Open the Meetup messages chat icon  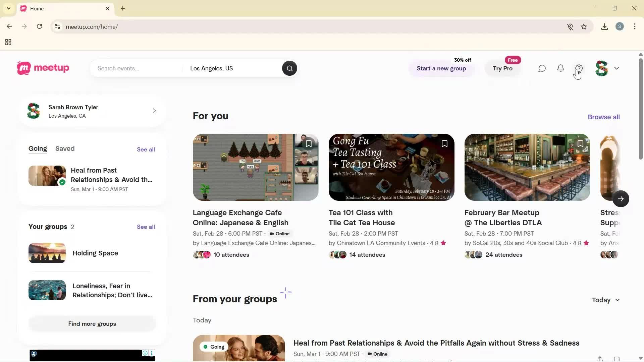(542, 68)
